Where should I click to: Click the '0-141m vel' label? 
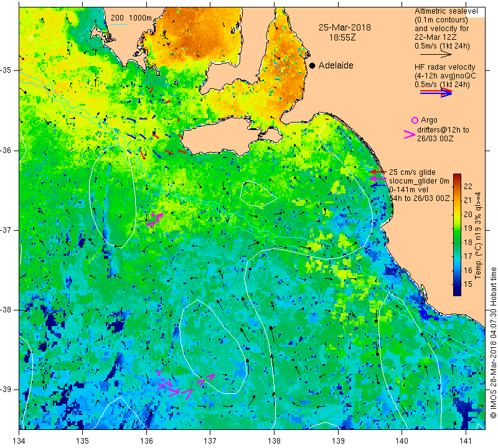pos(408,190)
